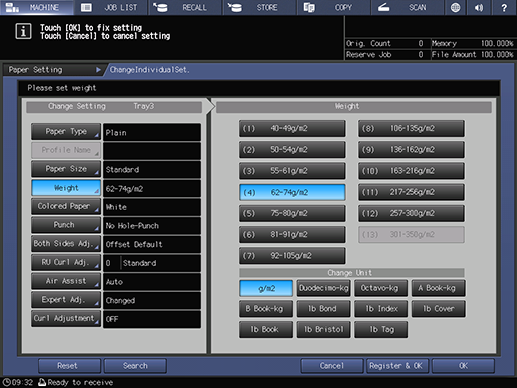Select weight (2) 50-54g/m2
The height and width of the screenshot is (388, 517).
[x=292, y=150]
